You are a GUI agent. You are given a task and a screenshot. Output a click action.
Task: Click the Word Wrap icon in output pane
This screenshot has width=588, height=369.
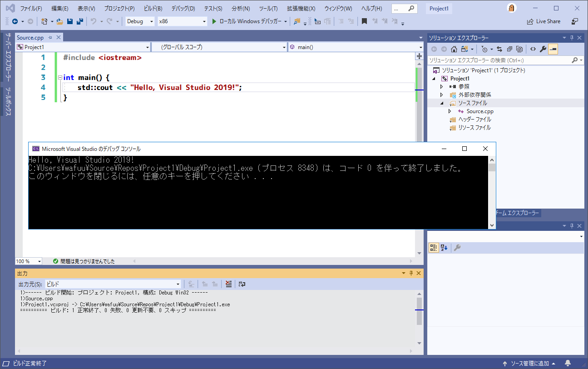[x=242, y=284]
